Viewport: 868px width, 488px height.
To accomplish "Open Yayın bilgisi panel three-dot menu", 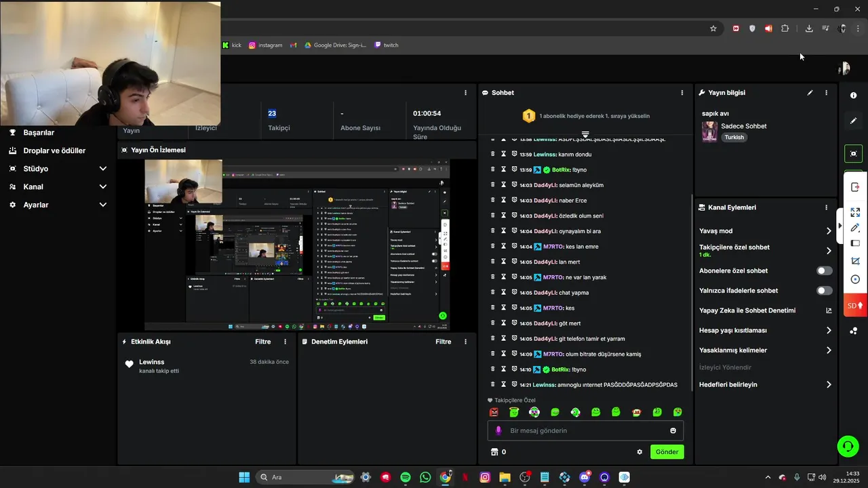I will [826, 93].
